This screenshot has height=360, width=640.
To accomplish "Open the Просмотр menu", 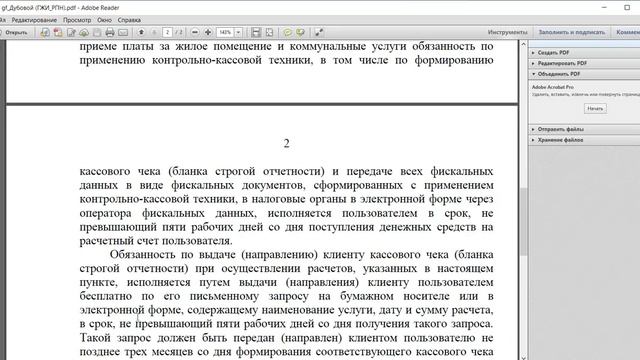I will (x=77, y=20).
